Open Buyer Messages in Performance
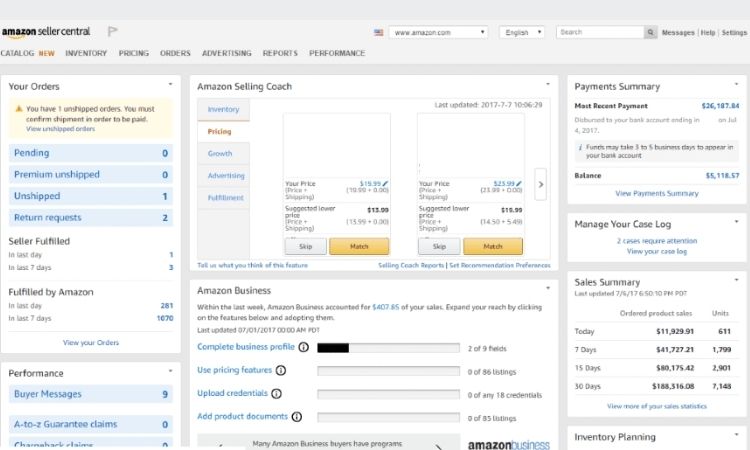750x450 pixels. click(91, 394)
